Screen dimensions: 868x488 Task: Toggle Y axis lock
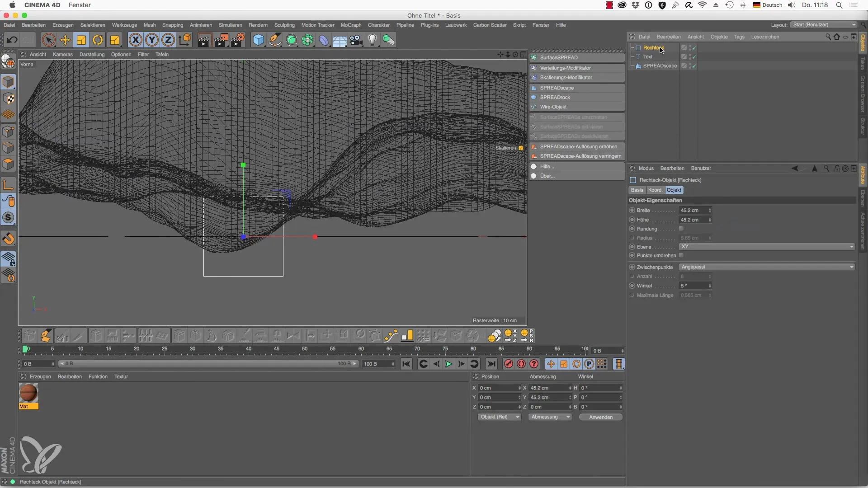tap(152, 40)
